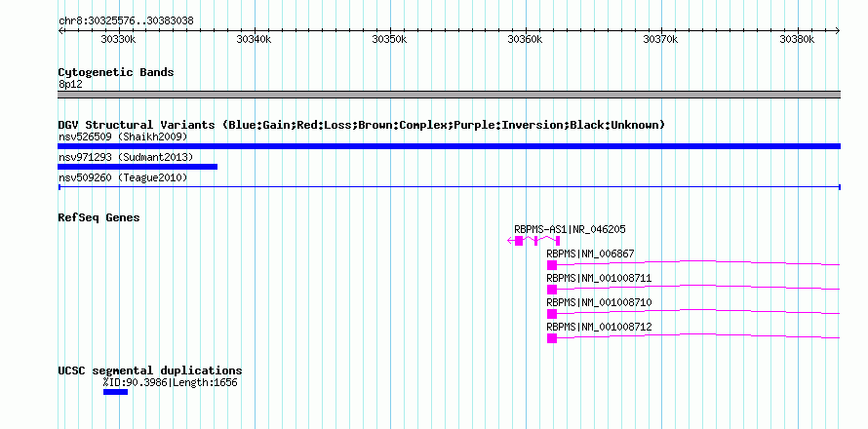Viewport: 868px width, 429px height.
Task: Click the 30360k ruler tick label
Action: [526, 39]
